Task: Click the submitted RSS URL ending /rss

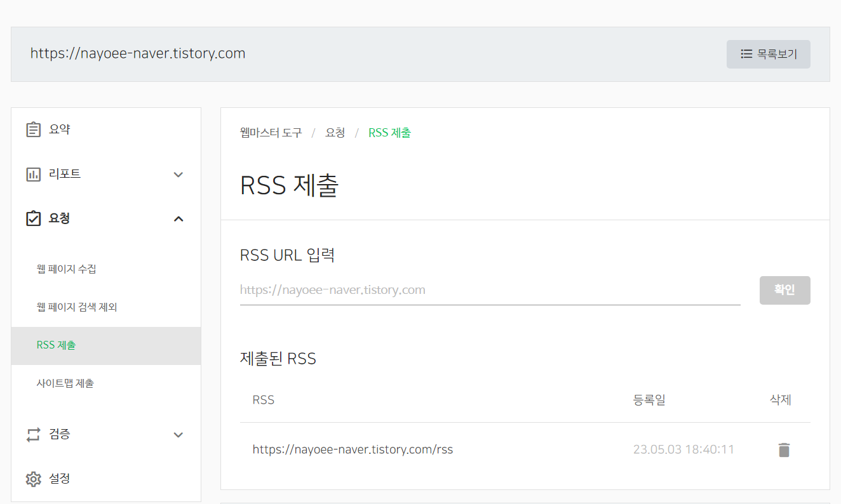Action: (x=353, y=449)
